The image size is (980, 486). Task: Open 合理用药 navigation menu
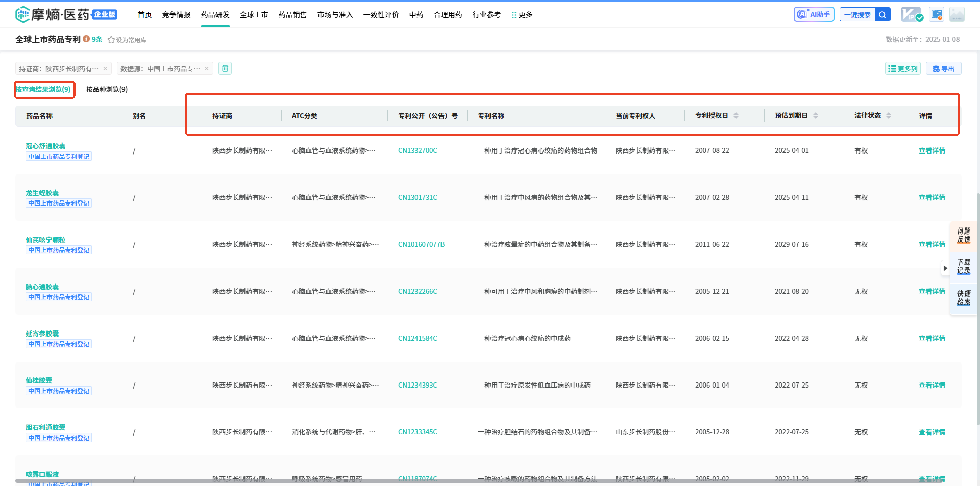coord(448,15)
